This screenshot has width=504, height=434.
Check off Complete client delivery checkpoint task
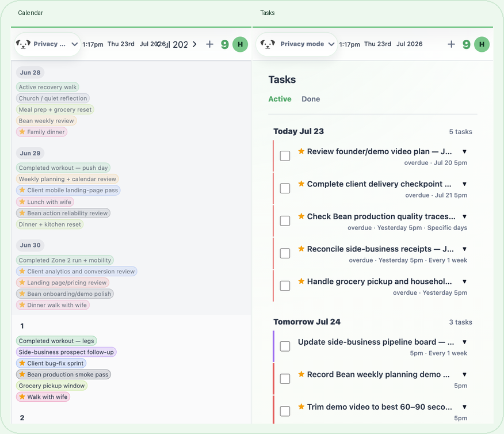click(x=285, y=188)
